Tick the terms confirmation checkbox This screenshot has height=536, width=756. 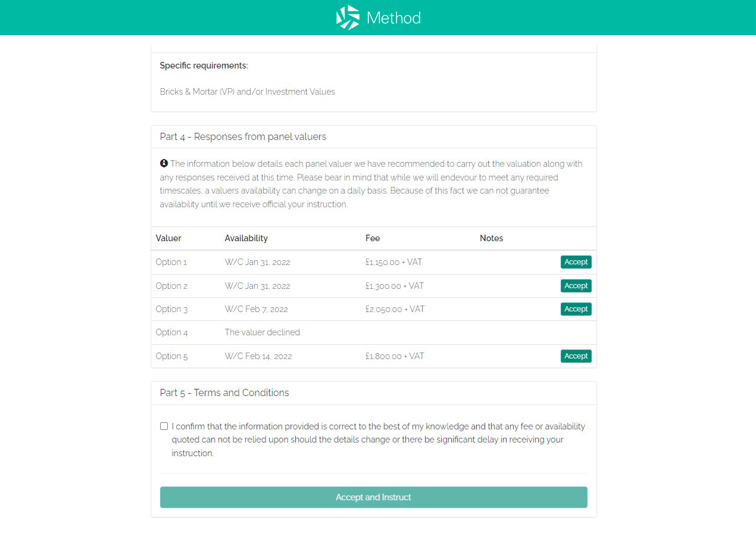pos(164,426)
